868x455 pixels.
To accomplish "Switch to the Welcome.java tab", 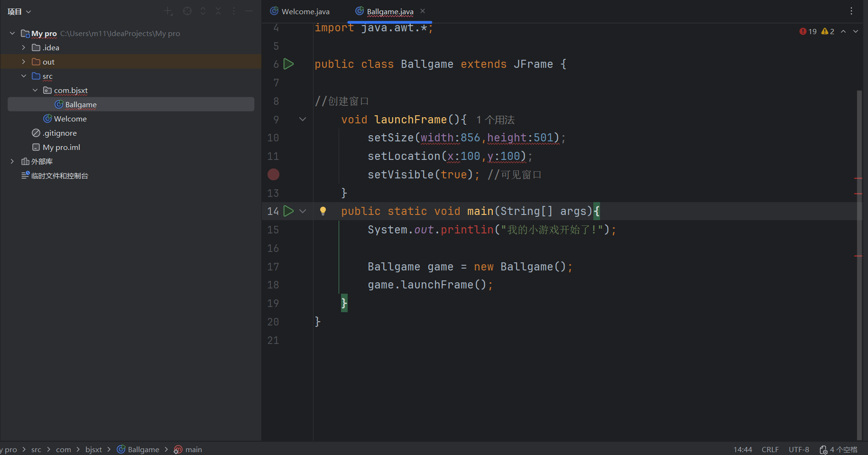I will coord(305,11).
